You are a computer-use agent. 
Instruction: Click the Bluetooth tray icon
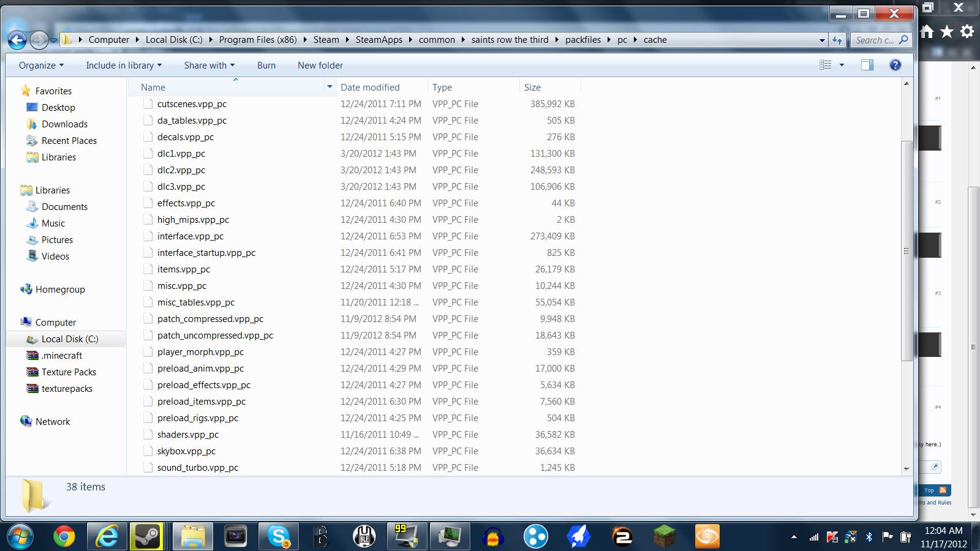tap(869, 537)
